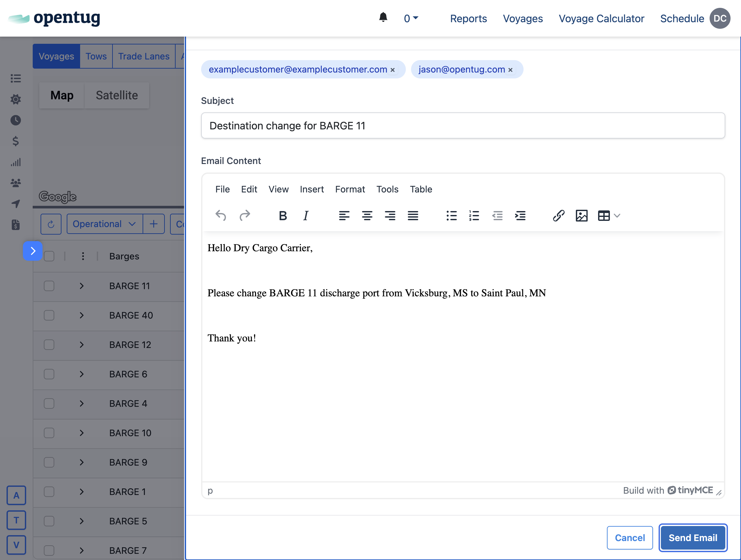Click into the Subject input field
Image resolution: width=741 pixels, height=560 pixels.
(463, 125)
